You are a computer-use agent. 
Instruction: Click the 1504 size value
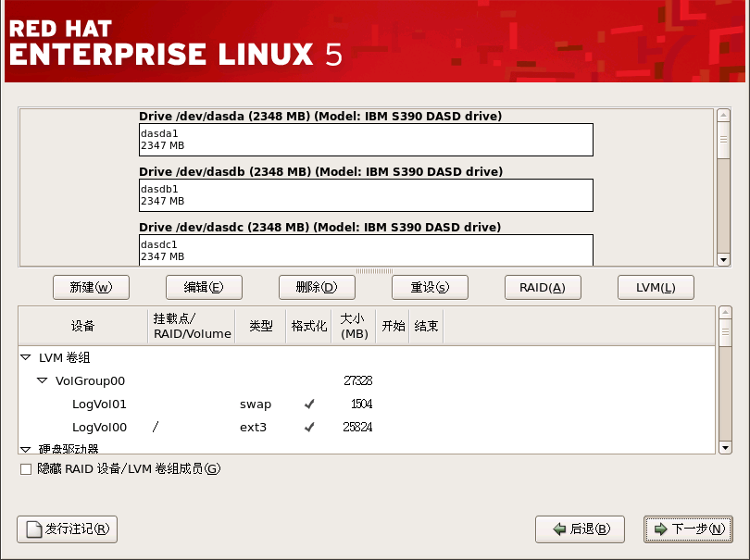(362, 404)
